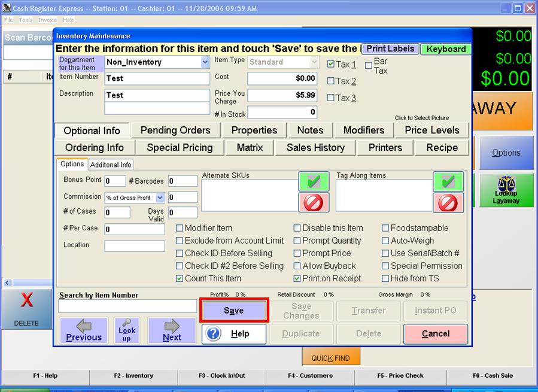Enable Prompt Quantity checkbox
The width and height of the screenshot is (538, 392).
[297, 241]
